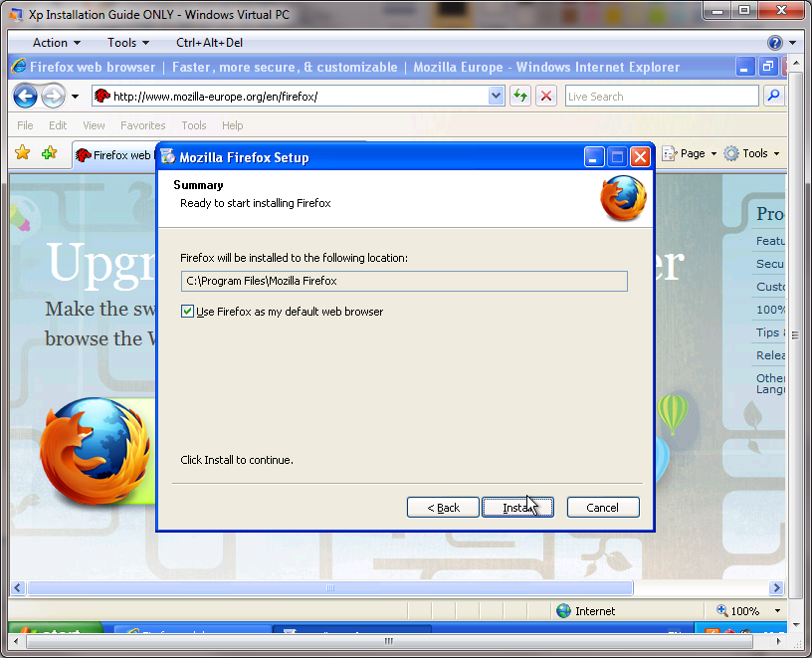The height and width of the screenshot is (658, 812).
Task: Open the Help menu in Internet Explorer
Action: tap(233, 125)
